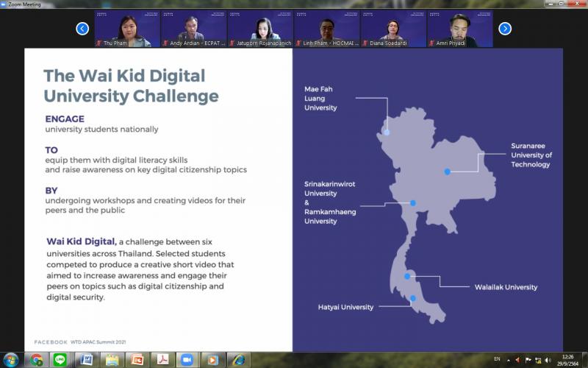Click muted mic icon beside Amri Priyadi
This screenshot has width=588, height=368.
click(431, 43)
